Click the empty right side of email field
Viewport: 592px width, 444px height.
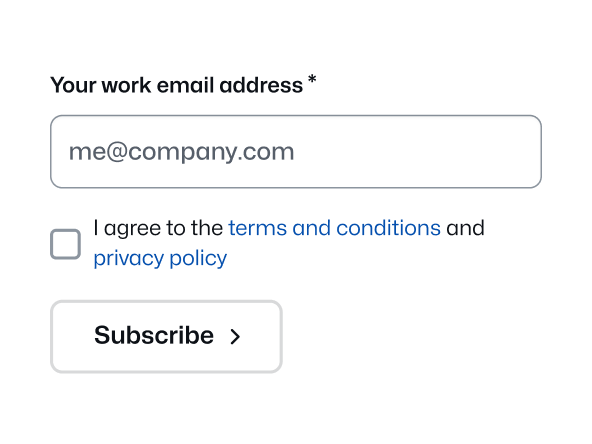click(x=415, y=151)
